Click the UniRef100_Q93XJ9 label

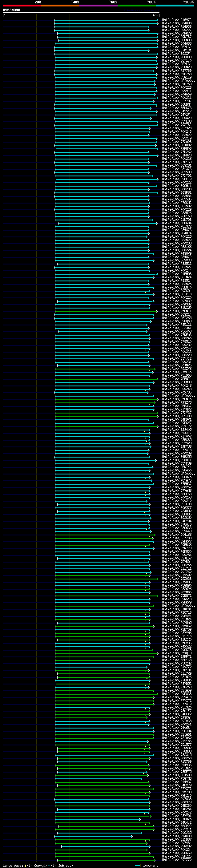177,139
